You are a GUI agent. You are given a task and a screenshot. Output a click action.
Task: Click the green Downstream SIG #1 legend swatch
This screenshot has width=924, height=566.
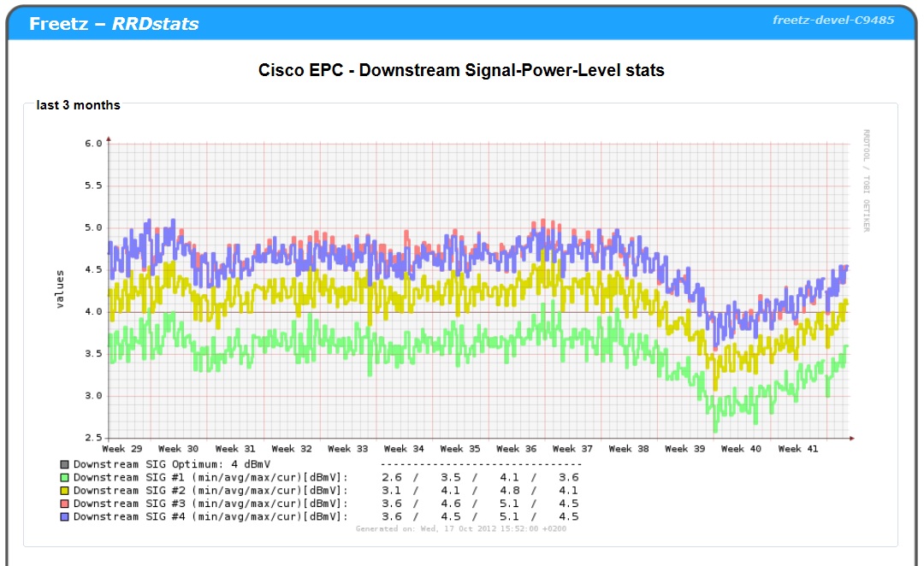coord(64,477)
